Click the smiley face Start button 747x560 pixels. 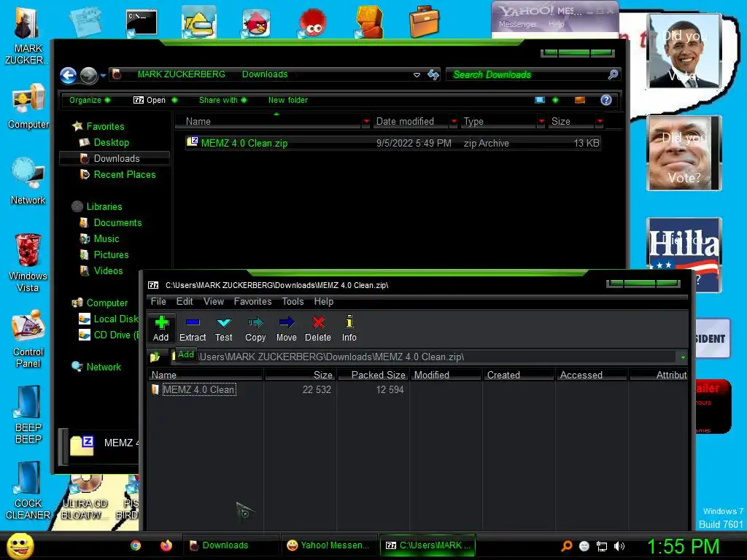20,545
